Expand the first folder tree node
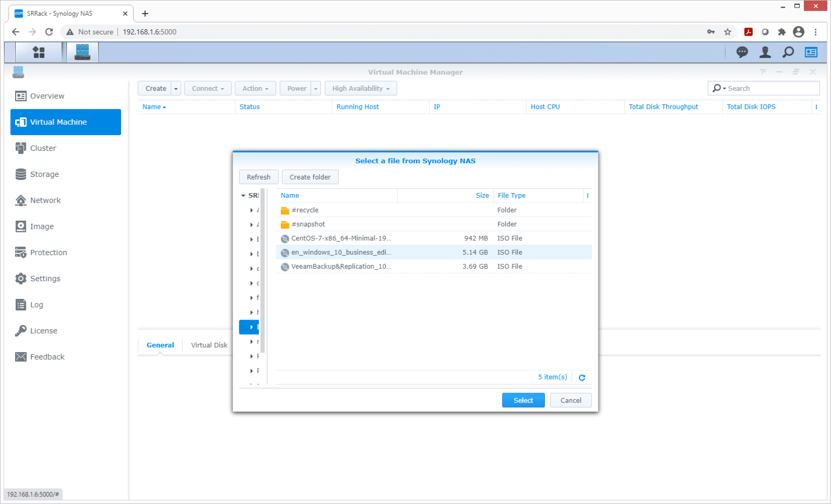 click(252, 210)
